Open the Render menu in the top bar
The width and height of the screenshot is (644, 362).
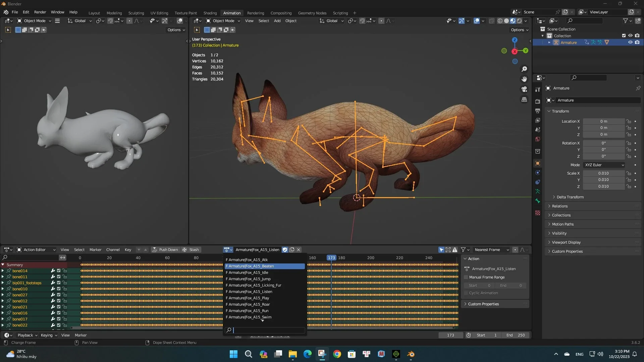(40, 12)
